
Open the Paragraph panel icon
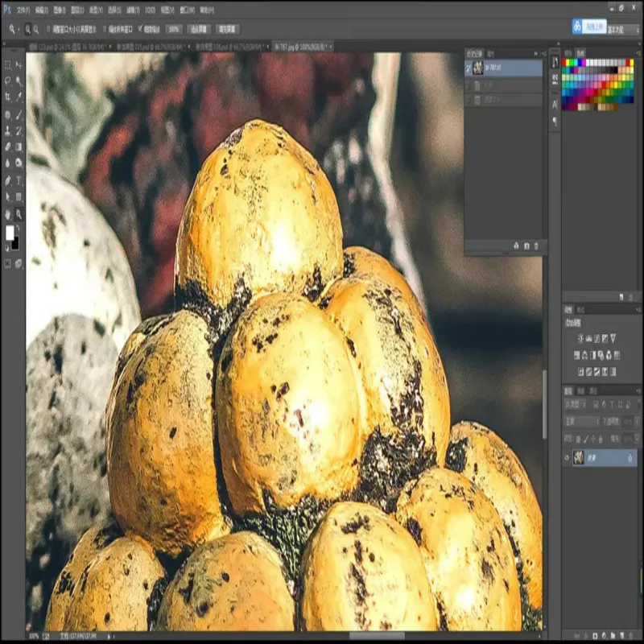555,122
